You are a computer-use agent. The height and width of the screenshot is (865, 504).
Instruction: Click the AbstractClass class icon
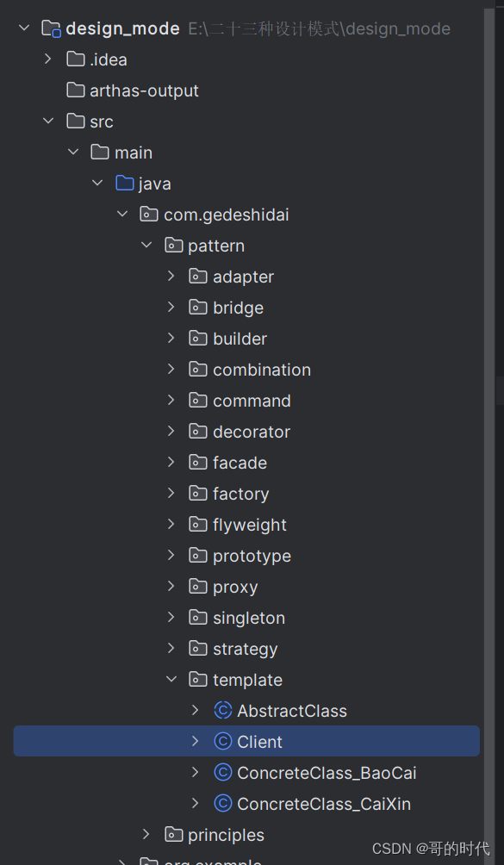pyautogui.click(x=223, y=711)
